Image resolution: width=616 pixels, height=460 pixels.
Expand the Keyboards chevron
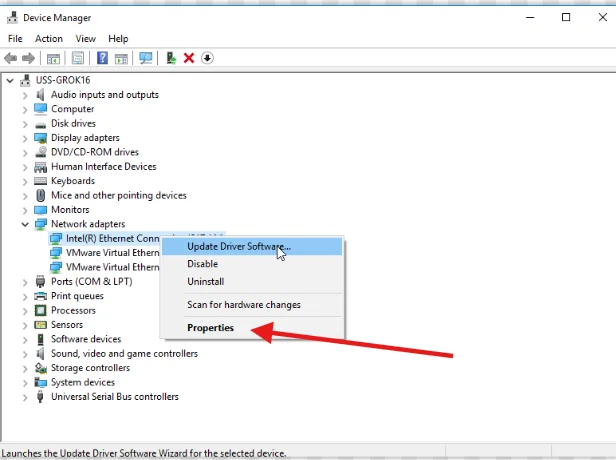[25, 182]
